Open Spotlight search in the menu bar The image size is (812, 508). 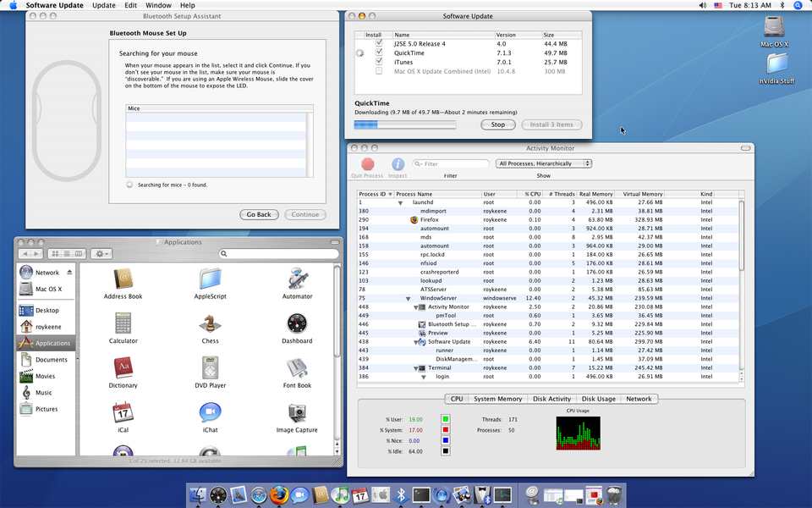[798, 5]
